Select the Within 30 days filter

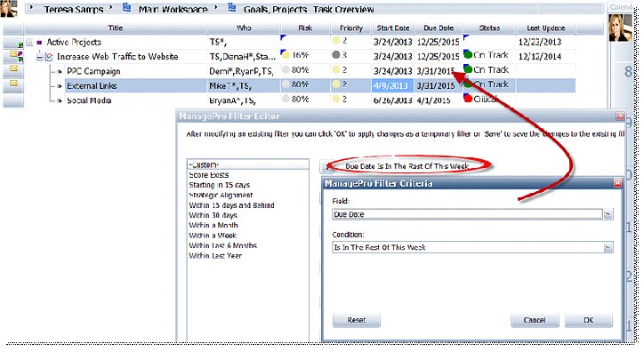[x=213, y=215]
